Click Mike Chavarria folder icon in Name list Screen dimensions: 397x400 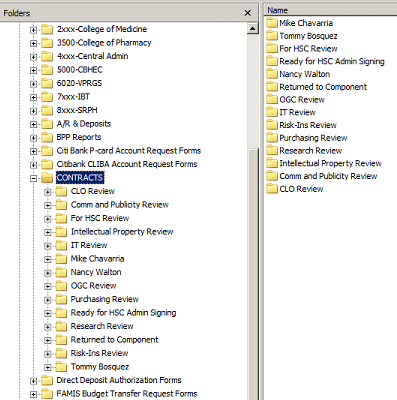point(272,23)
